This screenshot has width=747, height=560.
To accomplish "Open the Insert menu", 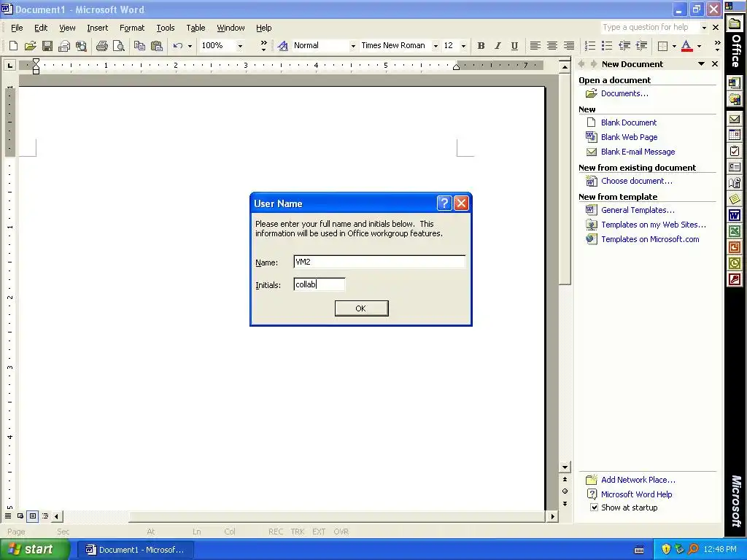I will (97, 28).
